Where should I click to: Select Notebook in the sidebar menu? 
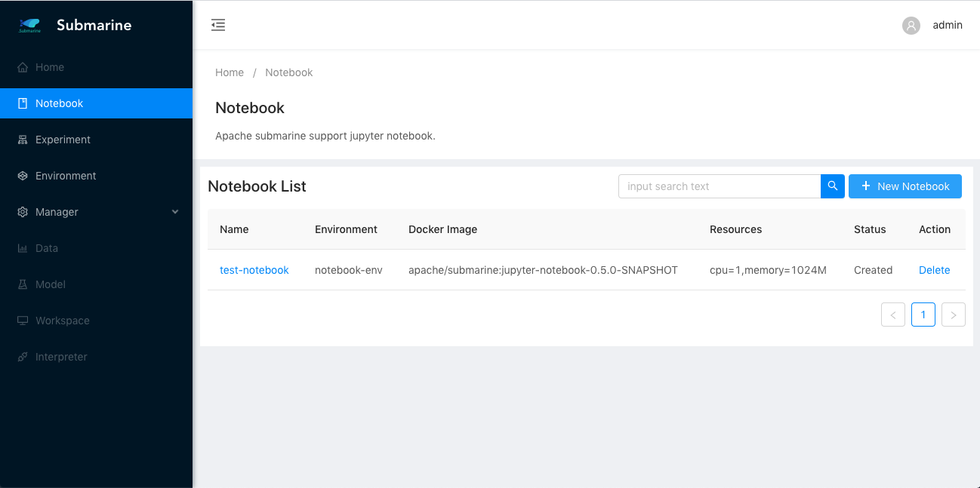point(59,103)
